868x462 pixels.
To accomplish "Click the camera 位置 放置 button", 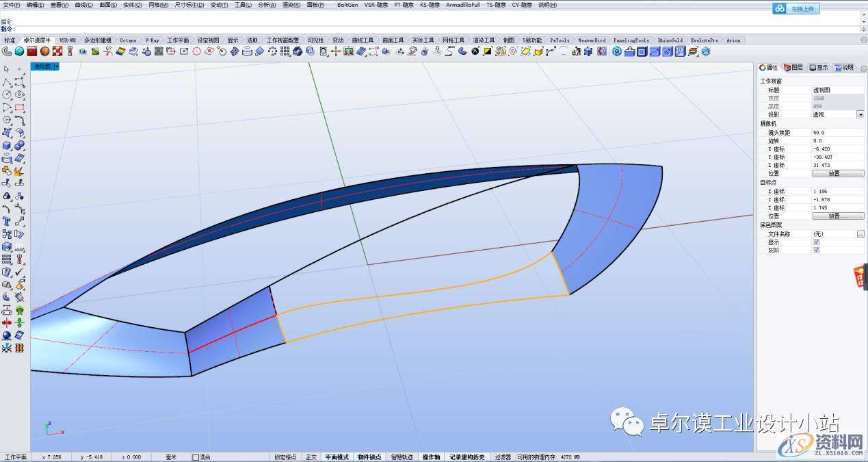I will pyautogui.click(x=837, y=173).
